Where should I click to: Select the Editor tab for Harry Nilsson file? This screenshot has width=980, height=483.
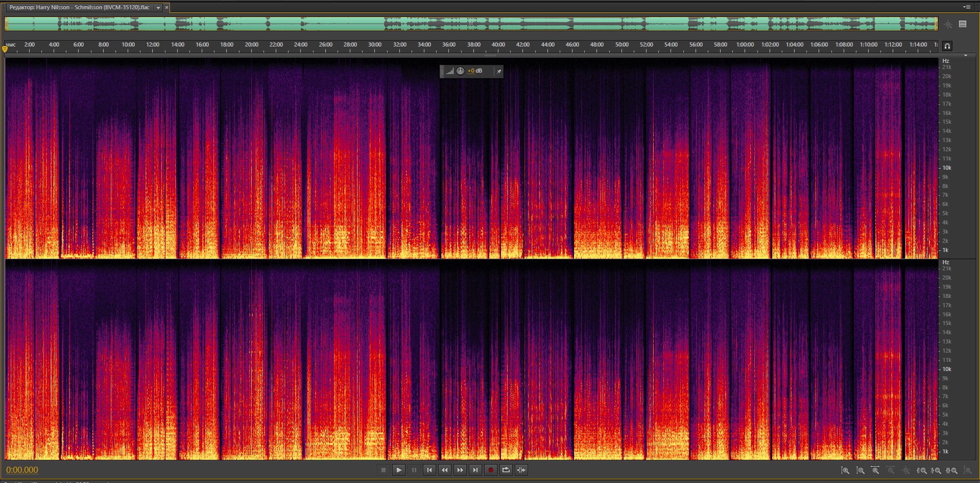79,8
